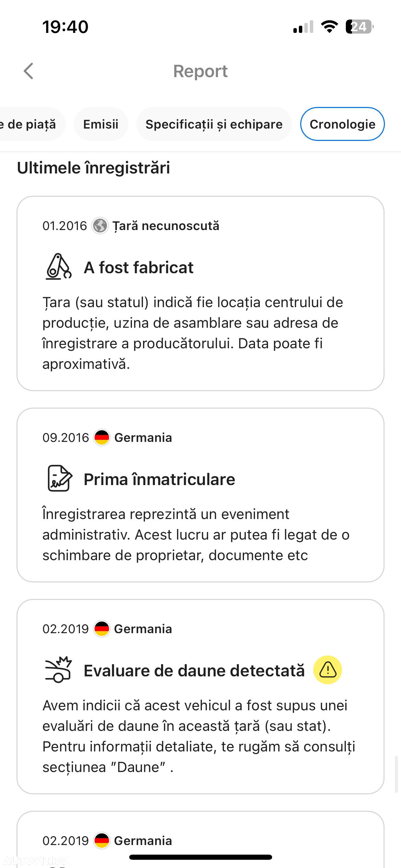Open the 'Prima înmatriculare' entry
The height and width of the screenshot is (868, 401).
tap(200, 495)
